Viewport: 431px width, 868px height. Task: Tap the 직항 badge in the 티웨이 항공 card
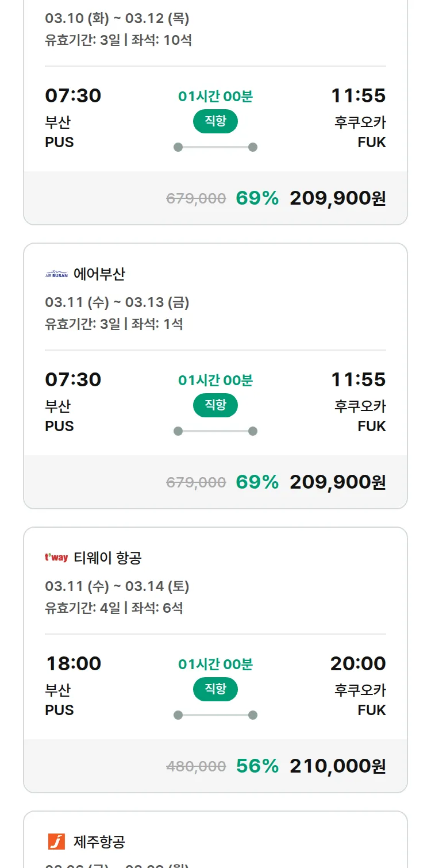[215, 689]
